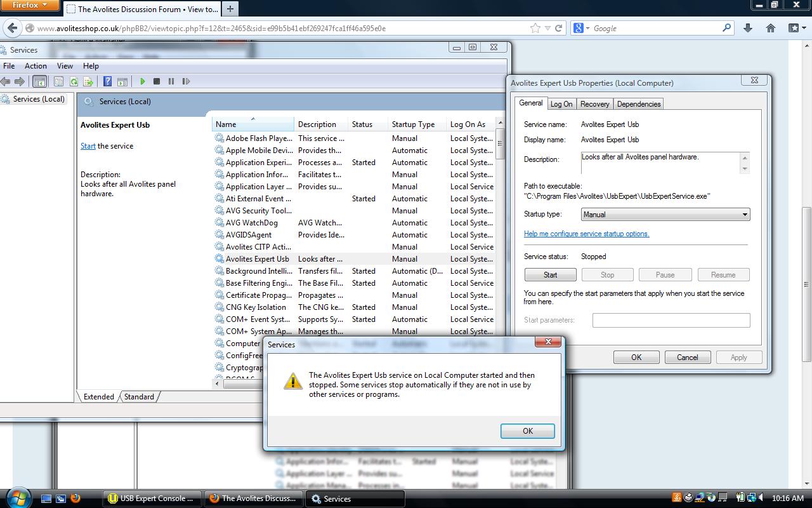Toggle Show/Hide Console Tree toolbar icon
This screenshot has width=812, height=508.
tap(39, 81)
